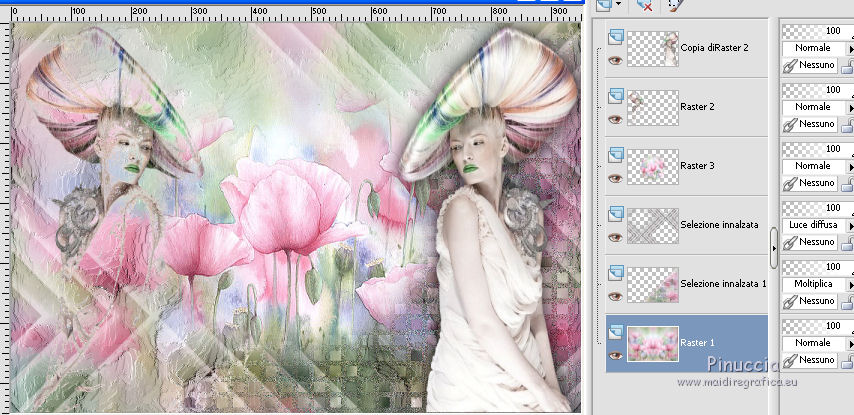854x415 pixels.
Task: Click raster layer type icon of Raster 1
Action: (616, 331)
